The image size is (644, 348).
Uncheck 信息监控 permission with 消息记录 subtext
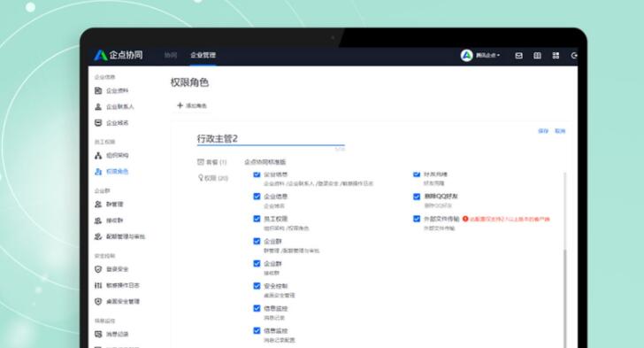[257, 308]
